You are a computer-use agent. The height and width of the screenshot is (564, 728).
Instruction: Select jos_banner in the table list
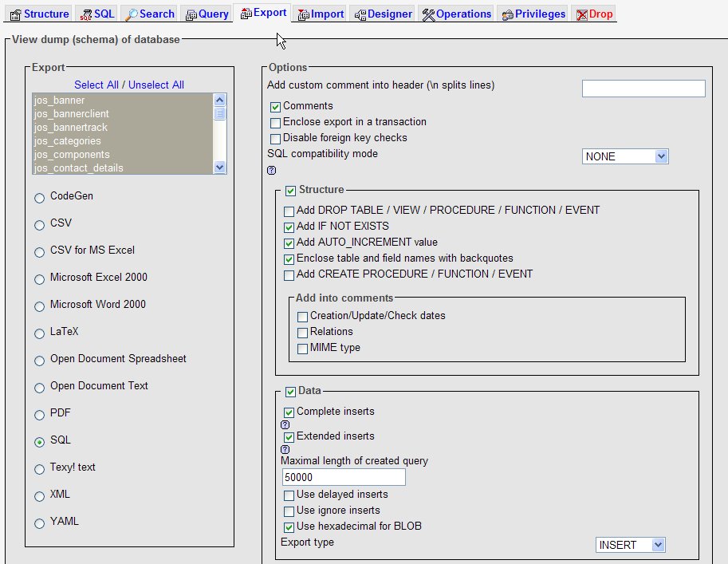[x=123, y=101]
